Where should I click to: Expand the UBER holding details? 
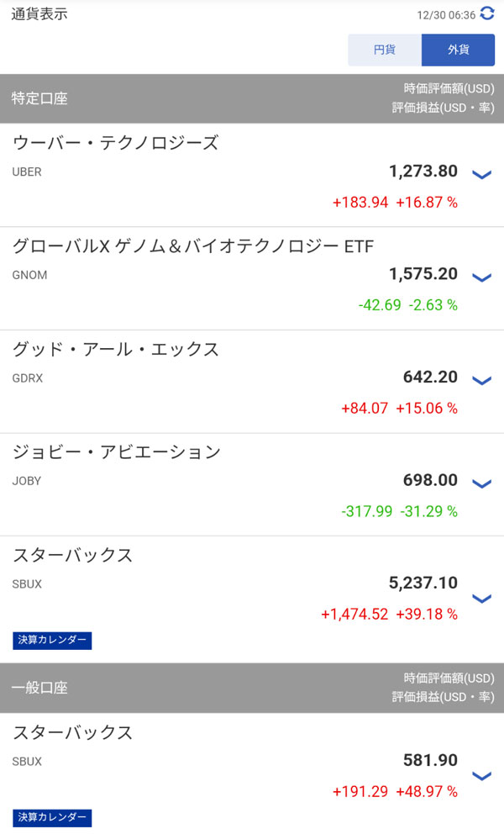pyautogui.click(x=481, y=175)
